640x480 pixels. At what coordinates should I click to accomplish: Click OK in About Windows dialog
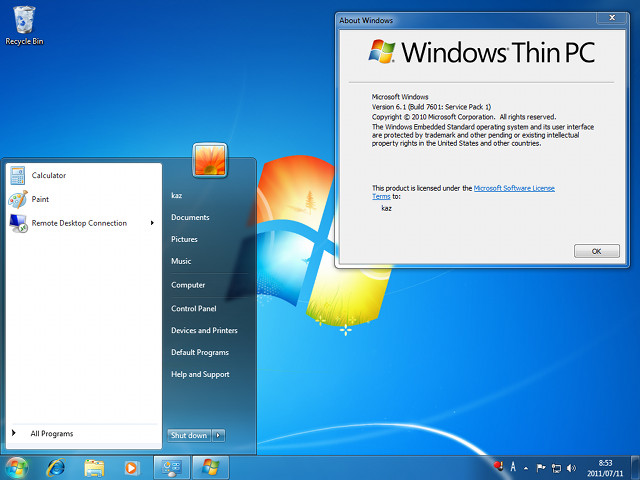[x=597, y=251]
